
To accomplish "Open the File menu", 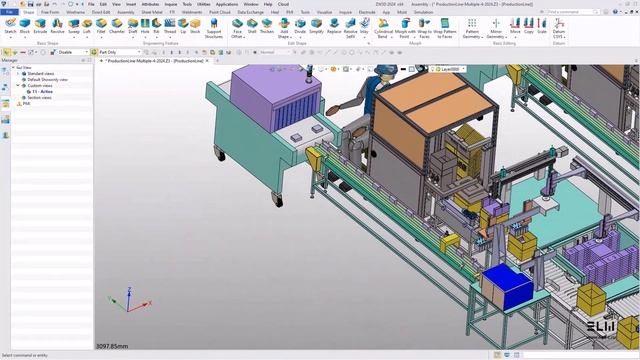I will (91, 4).
